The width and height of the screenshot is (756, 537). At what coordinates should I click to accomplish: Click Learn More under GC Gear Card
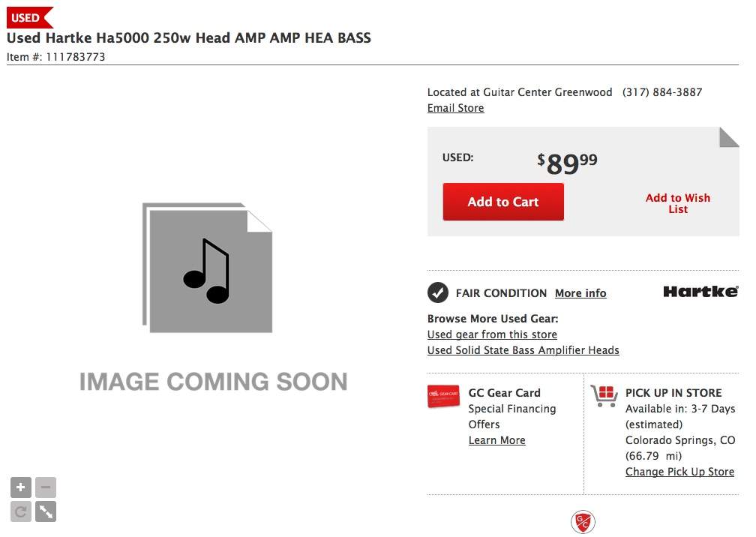pos(497,440)
